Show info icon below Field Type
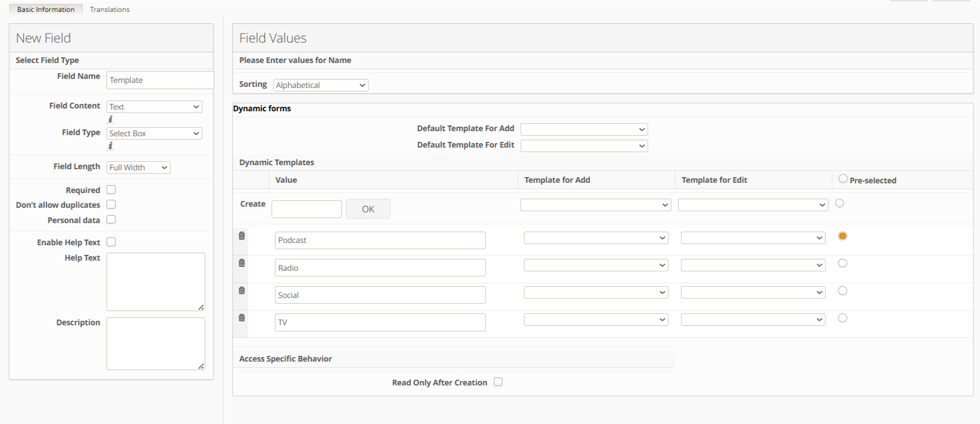The height and width of the screenshot is (424, 980). pos(111,146)
